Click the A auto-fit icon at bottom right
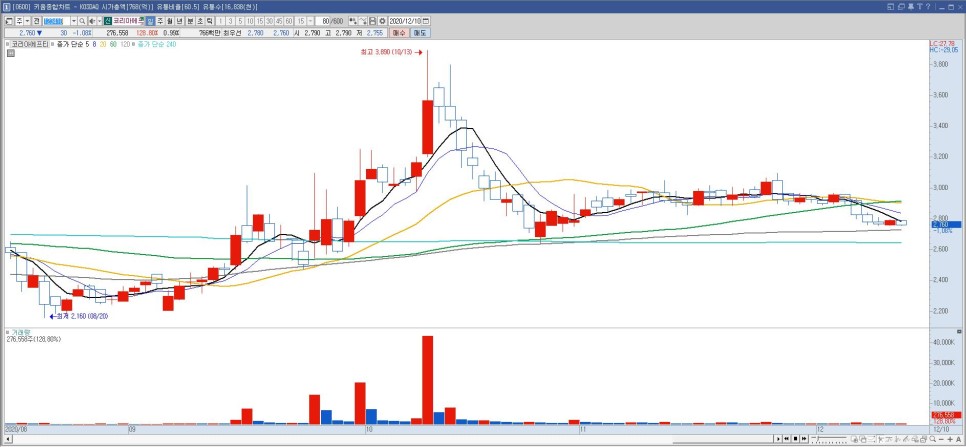 tap(959, 438)
